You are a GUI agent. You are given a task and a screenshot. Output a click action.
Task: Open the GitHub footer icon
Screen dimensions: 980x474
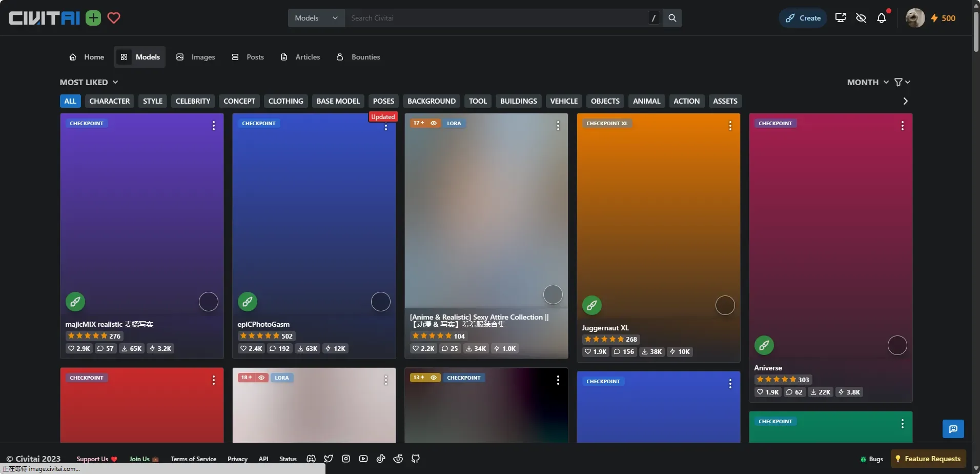coord(416,459)
